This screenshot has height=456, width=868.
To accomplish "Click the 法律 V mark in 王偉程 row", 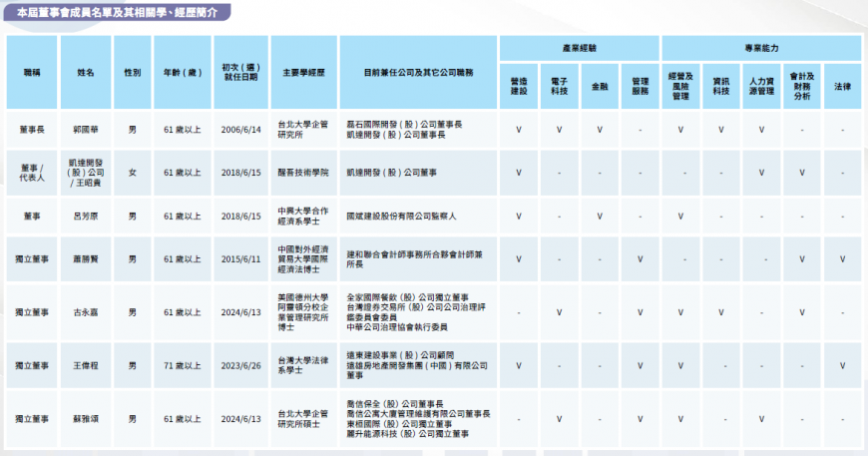I will point(842,366).
